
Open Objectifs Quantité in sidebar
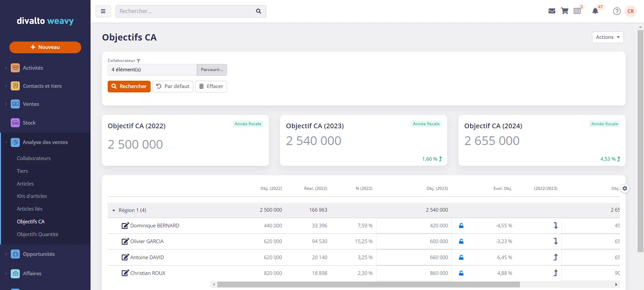38,234
